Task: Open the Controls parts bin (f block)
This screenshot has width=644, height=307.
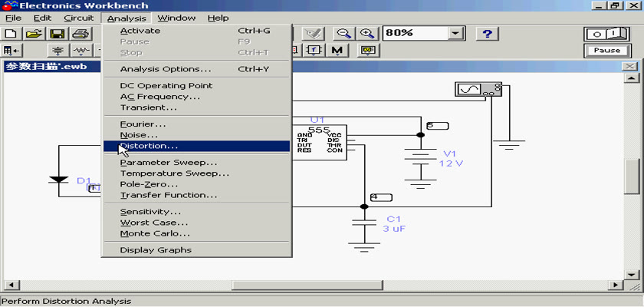Action: point(314,51)
